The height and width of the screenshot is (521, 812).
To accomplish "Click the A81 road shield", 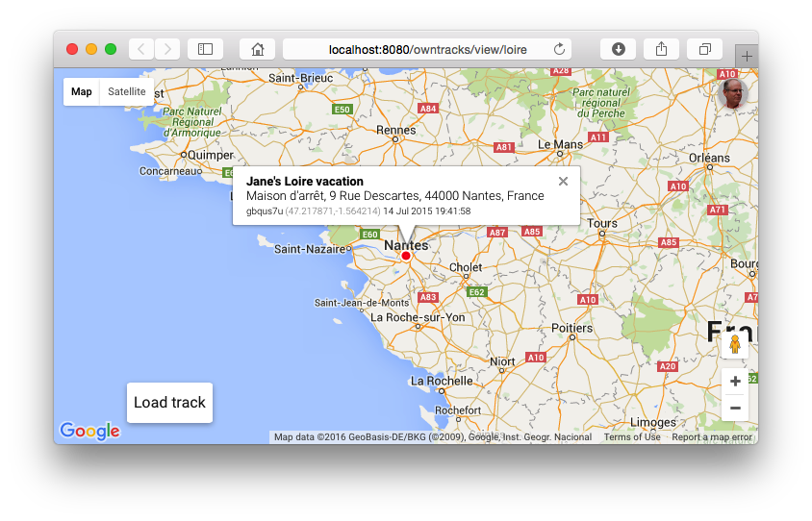I will 504,147.
